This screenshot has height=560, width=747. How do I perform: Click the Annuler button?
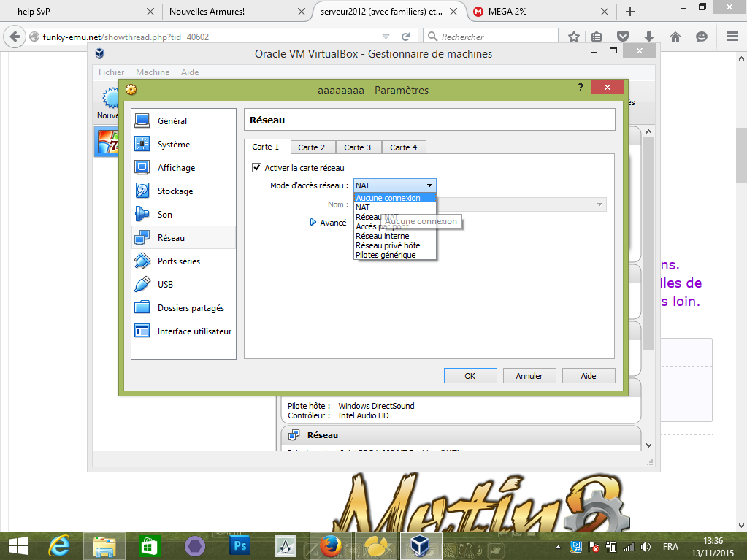pos(529,376)
